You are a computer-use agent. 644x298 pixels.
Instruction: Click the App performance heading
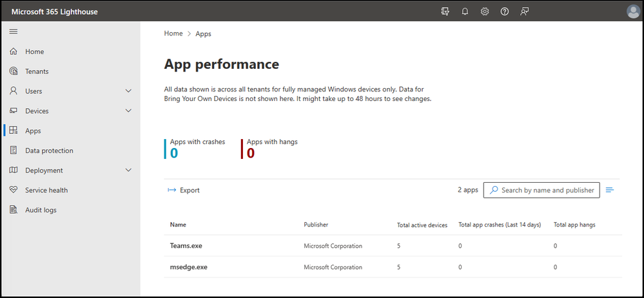pyautogui.click(x=222, y=64)
